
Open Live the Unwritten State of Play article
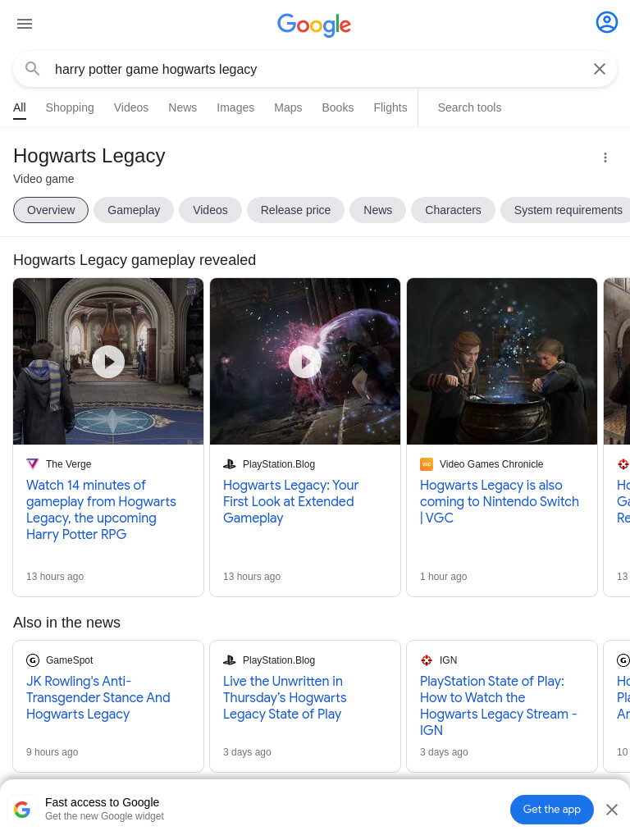tap(285, 697)
